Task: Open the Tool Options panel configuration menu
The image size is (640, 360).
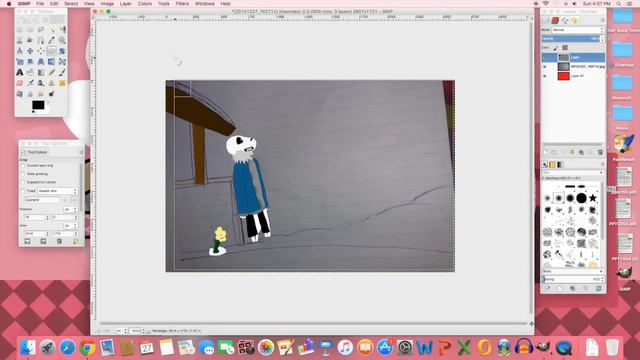Action: pos(81,152)
